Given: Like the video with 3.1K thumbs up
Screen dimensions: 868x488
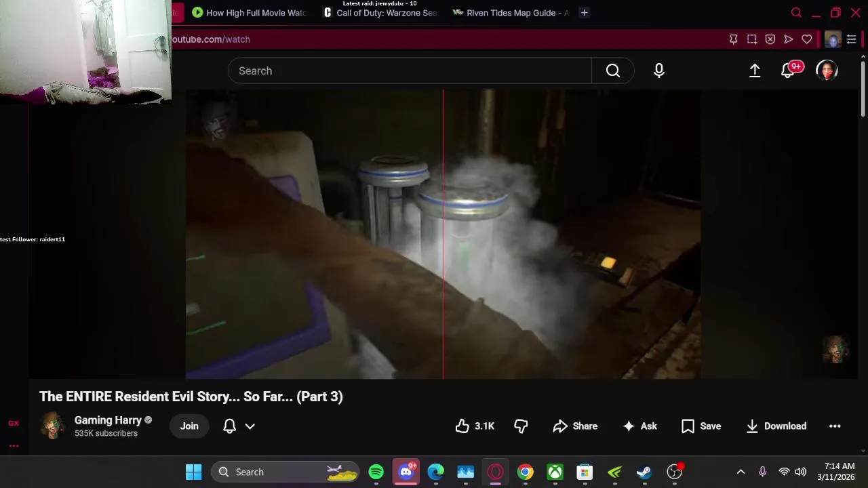Looking at the screenshot, I should coord(475,426).
